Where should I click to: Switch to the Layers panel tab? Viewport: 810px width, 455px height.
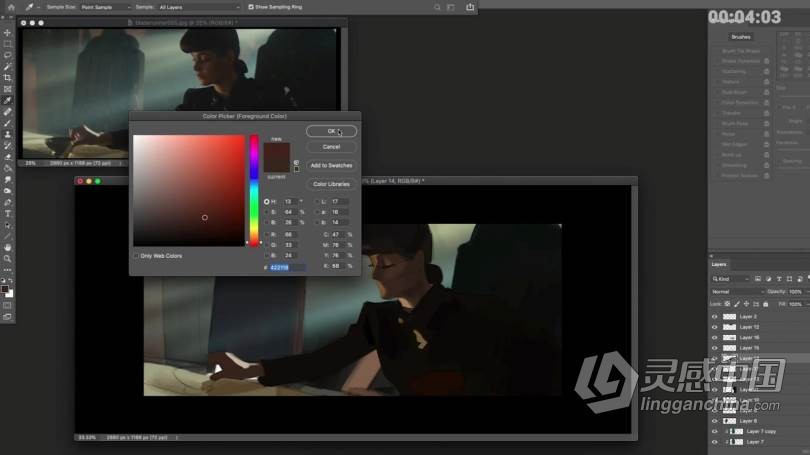719,264
